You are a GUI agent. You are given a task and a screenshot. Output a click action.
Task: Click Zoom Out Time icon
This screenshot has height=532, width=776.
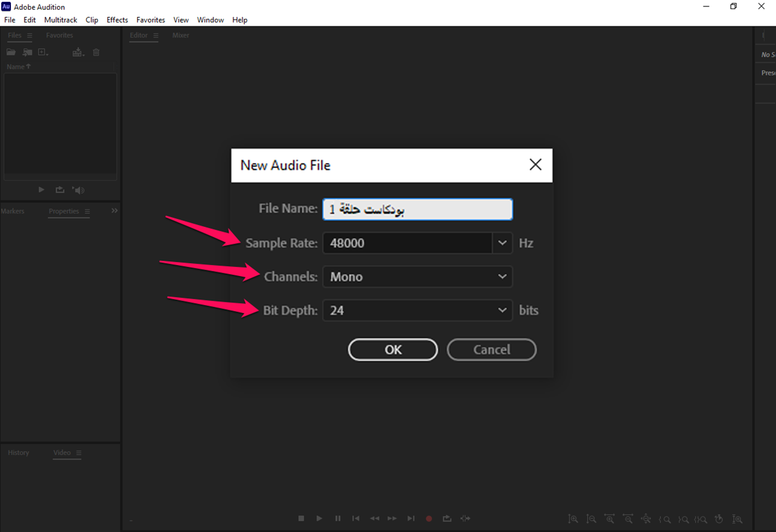[628, 518]
